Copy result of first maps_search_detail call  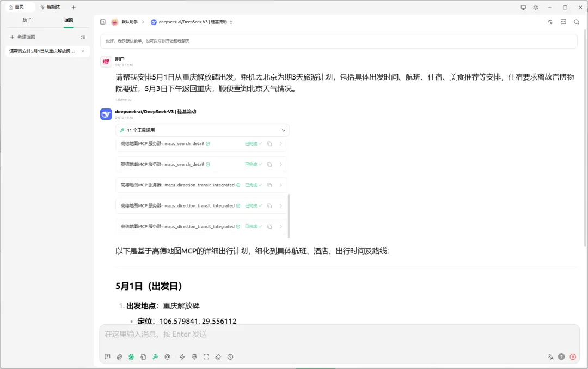point(269,144)
